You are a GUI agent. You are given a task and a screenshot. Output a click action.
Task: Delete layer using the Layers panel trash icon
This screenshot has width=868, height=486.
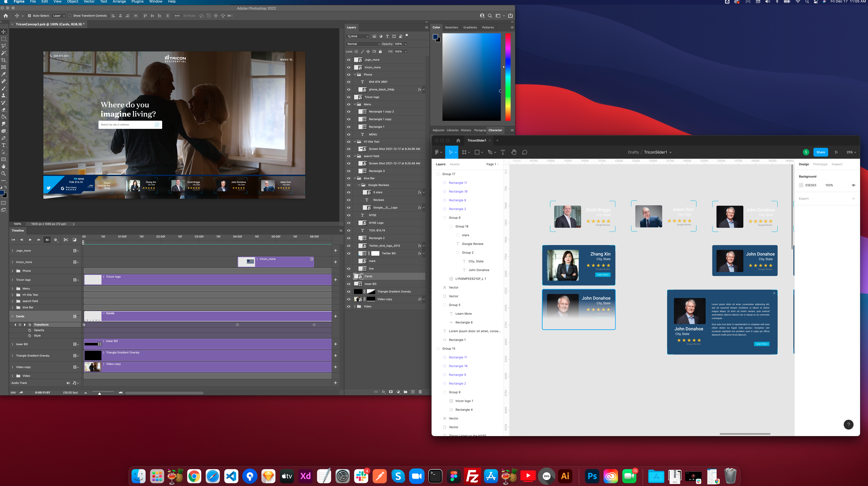pos(420,392)
